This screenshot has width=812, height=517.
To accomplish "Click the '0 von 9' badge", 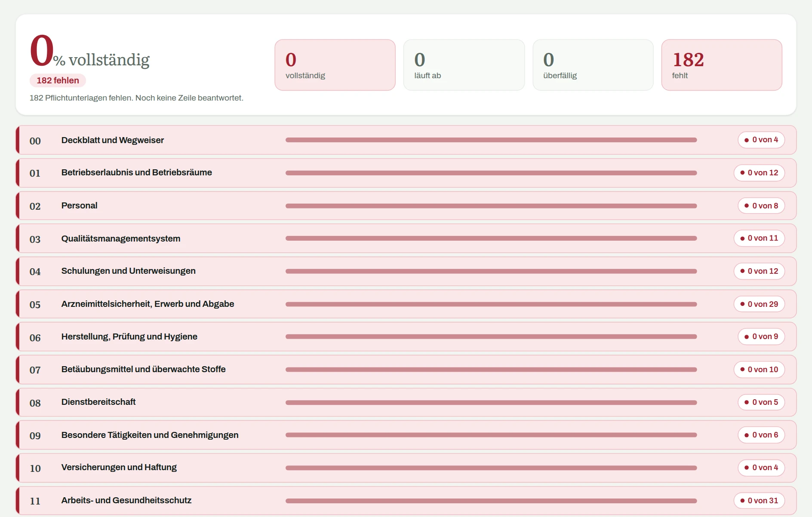I will click(x=761, y=337).
